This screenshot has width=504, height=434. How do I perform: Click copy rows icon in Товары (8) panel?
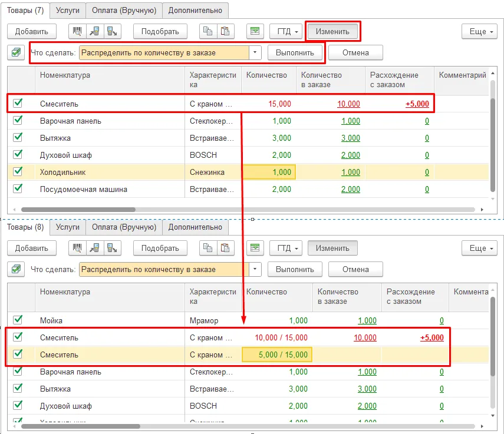[x=208, y=248]
